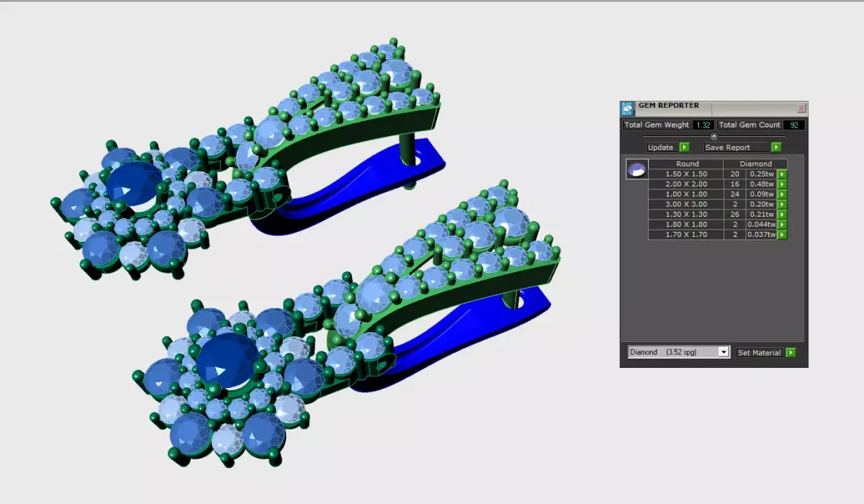Click the Total Gem Count value 92
864x504 pixels.
tap(794, 125)
